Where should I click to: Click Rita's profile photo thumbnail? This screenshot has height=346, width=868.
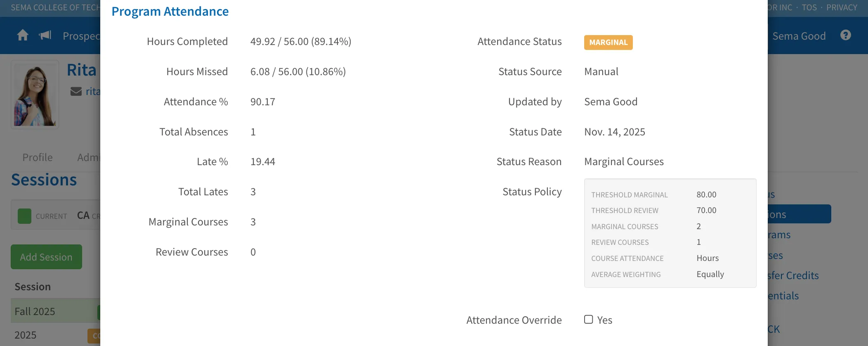35,95
